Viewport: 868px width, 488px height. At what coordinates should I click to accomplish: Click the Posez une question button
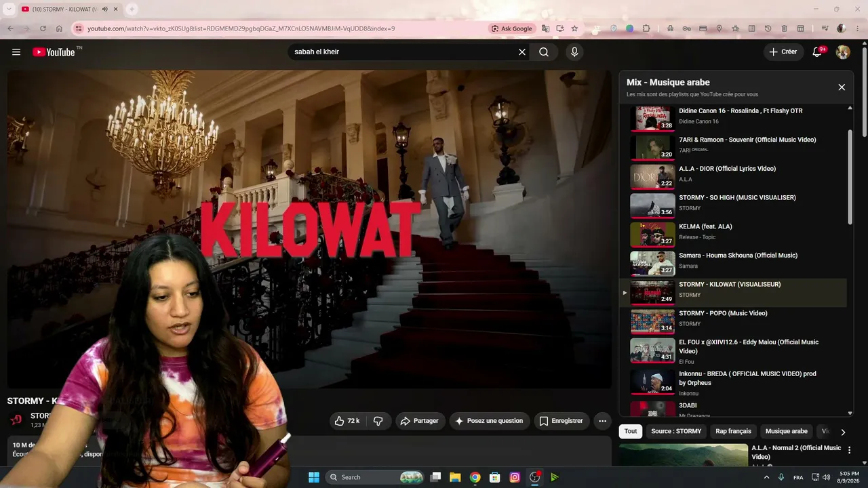(x=489, y=421)
